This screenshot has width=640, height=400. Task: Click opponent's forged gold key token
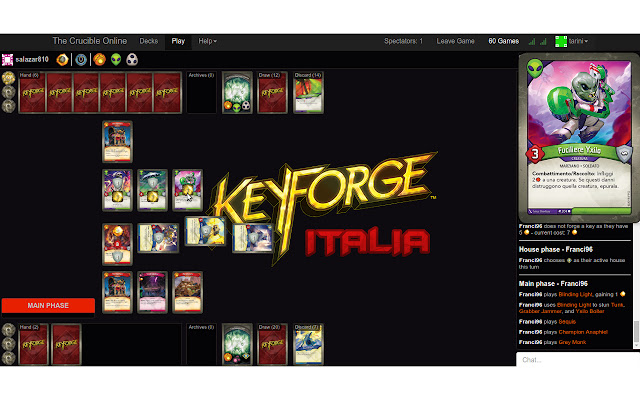tap(9, 78)
